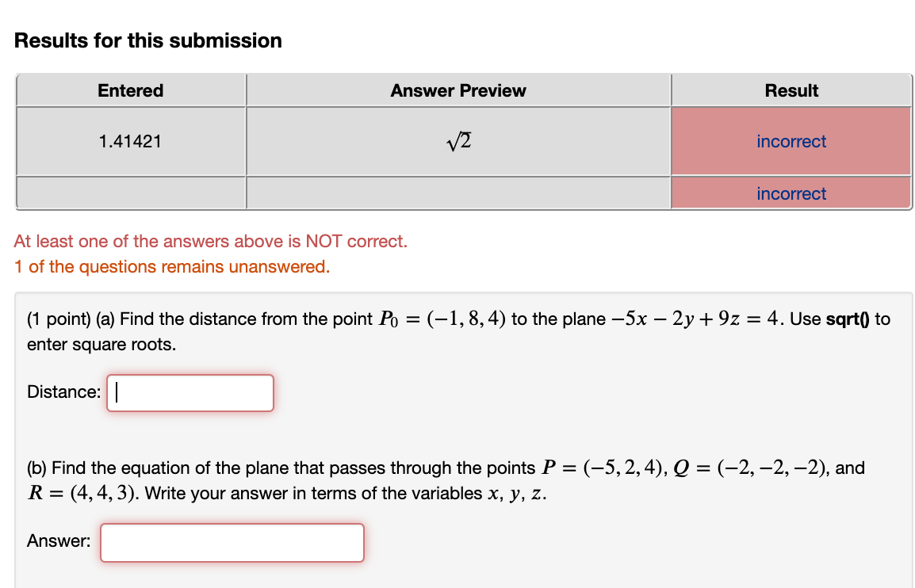Click the bold sqrt() instruction text
This screenshot has height=588, width=915.
point(849,319)
